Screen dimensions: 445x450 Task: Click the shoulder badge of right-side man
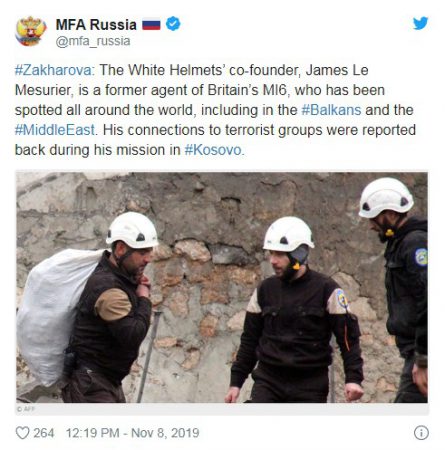tap(421, 257)
